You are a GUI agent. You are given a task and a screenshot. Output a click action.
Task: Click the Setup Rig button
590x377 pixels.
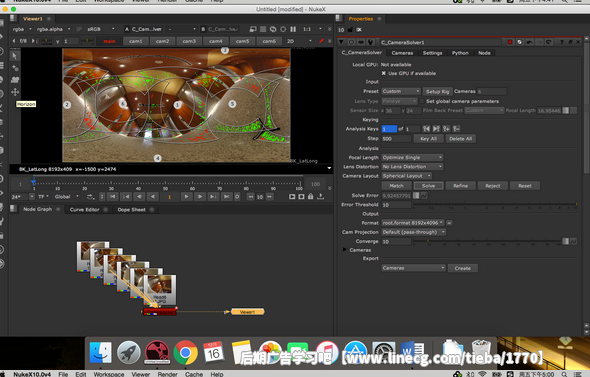[x=437, y=91]
